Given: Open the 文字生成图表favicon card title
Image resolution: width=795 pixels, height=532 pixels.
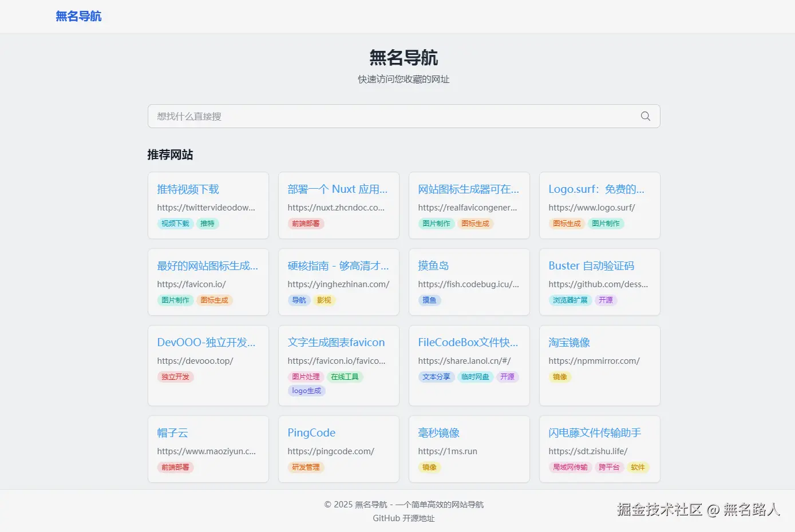Looking at the screenshot, I should (336, 343).
